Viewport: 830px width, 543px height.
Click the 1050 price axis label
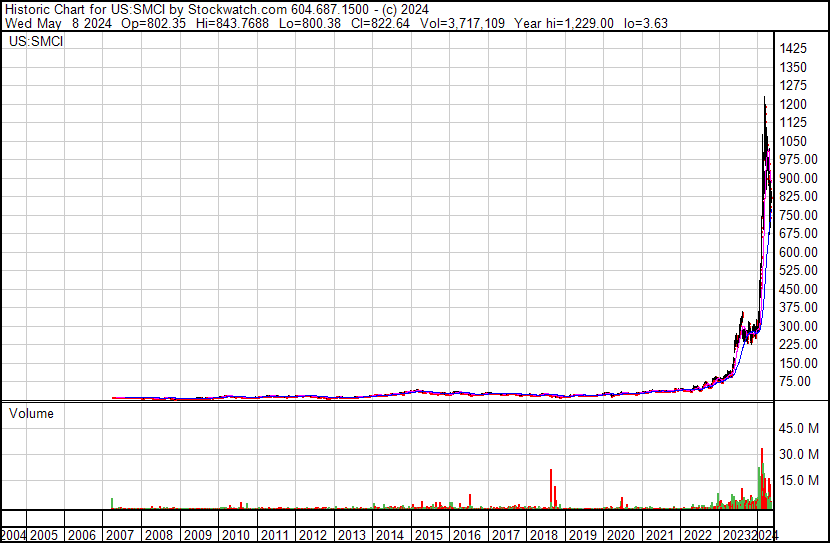(793, 141)
